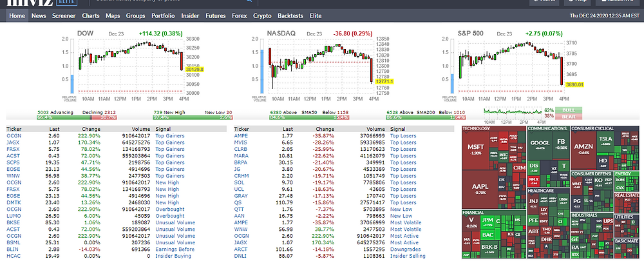Open the Elite menu item
This screenshot has width=644, height=263.
tap(316, 15)
